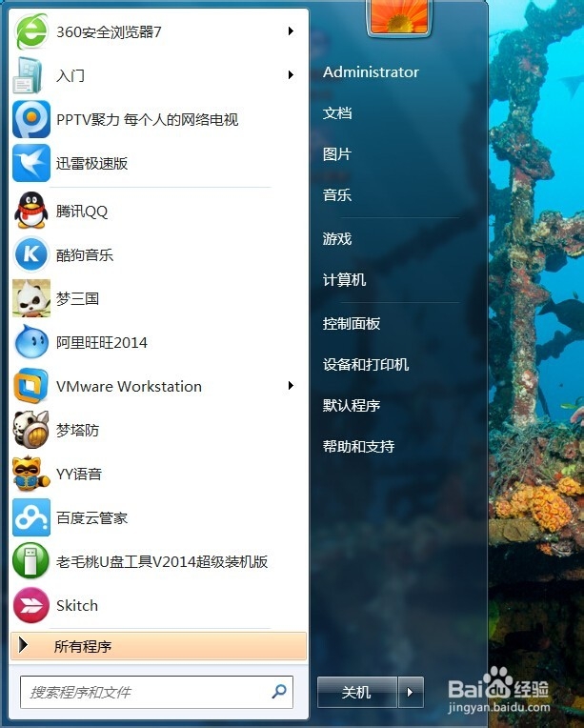Click the 入门 getting started icon
Viewport: 584px width, 728px height.
click(x=29, y=74)
